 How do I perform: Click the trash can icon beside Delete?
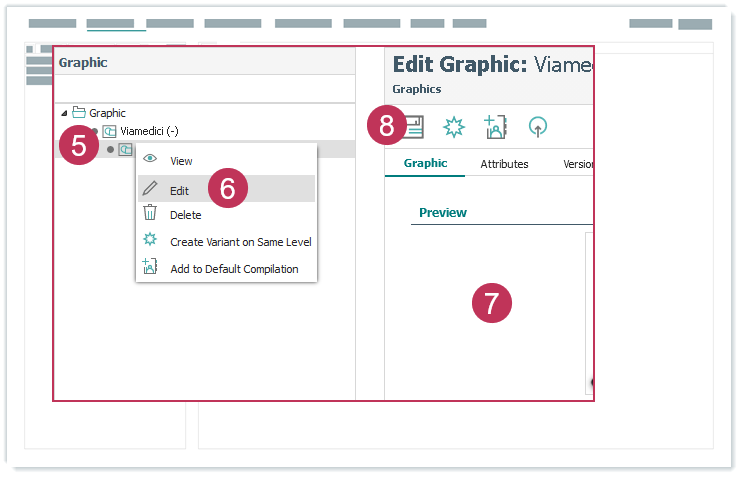click(x=150, y=213)
